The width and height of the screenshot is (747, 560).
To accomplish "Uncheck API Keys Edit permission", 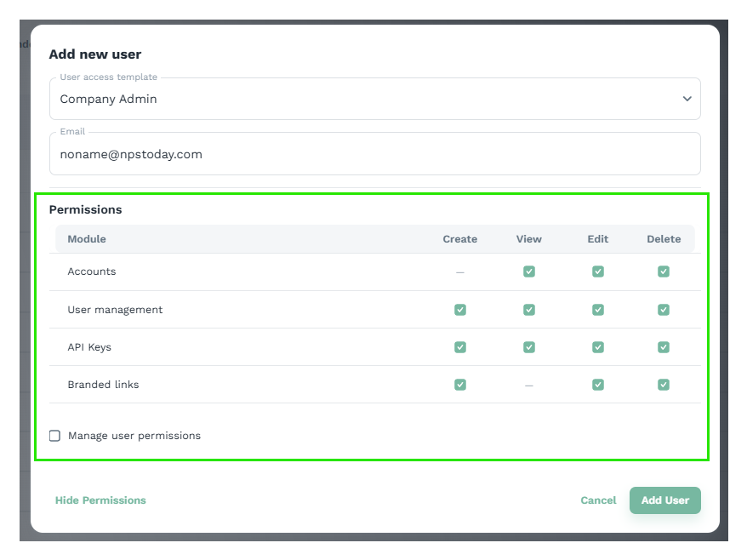I will [x=598, y=347].
